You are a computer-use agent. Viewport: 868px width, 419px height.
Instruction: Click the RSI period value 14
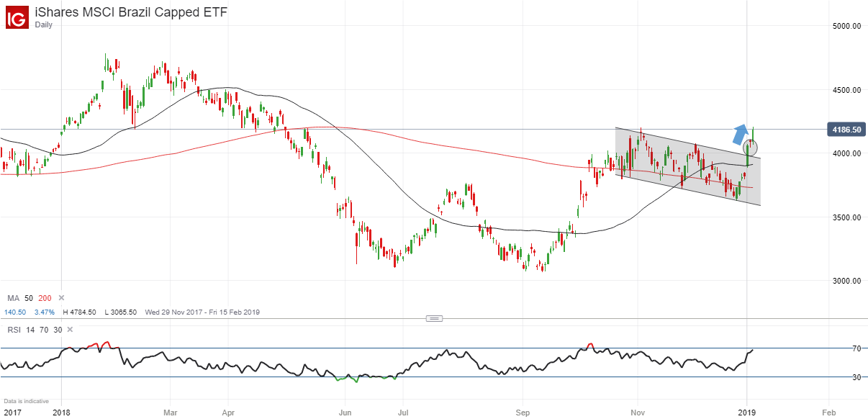pos(30,329)
